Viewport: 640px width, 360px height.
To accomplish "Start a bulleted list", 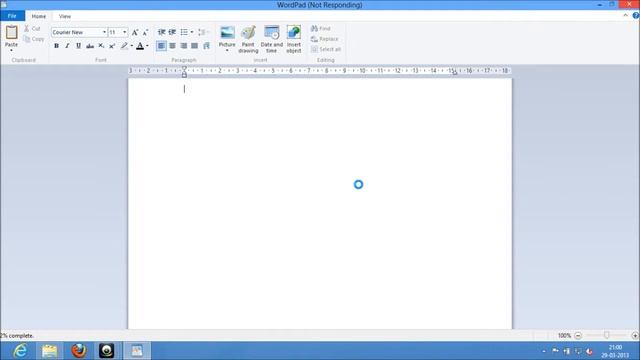I will pos(184,32).
